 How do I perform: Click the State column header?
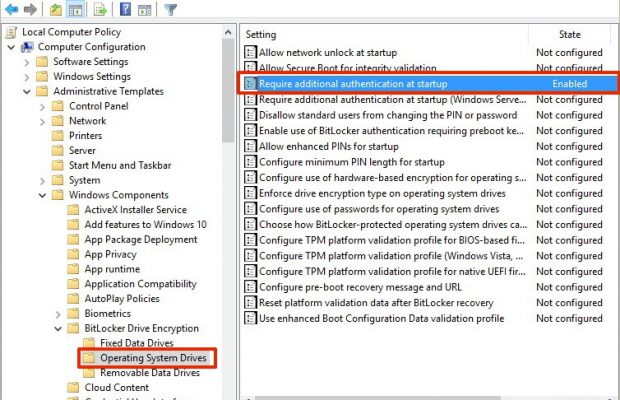point(569,34)
